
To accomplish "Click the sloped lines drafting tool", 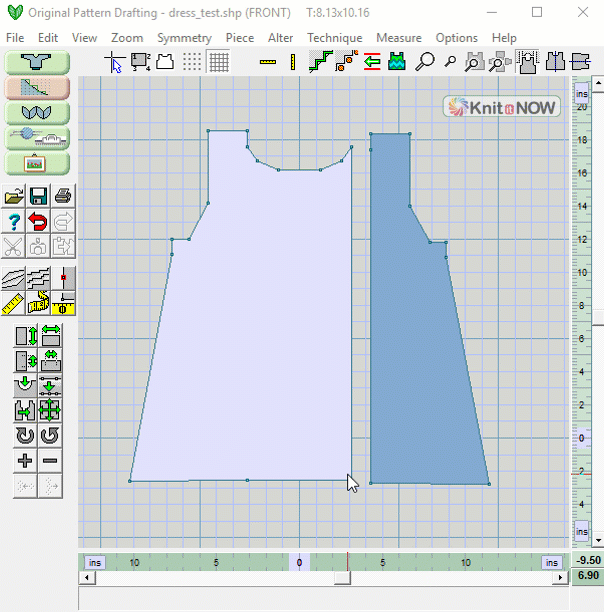I will [x=14, y=278].
